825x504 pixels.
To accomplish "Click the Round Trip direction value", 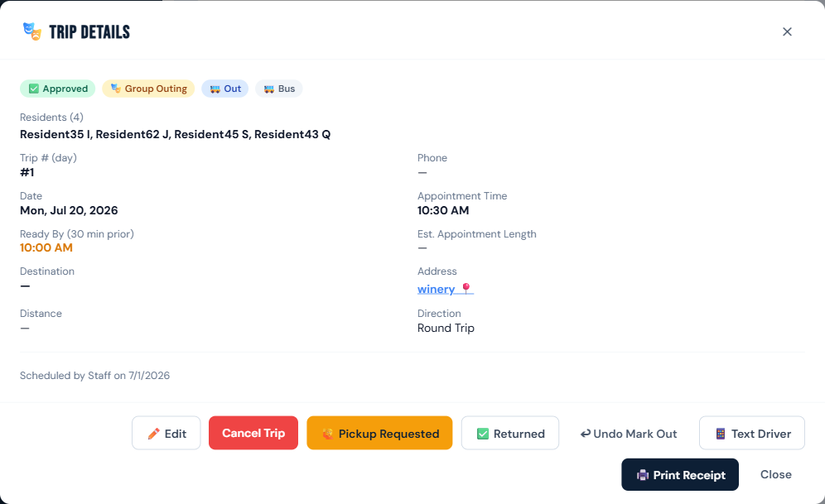I will click(x=446, y=328).
